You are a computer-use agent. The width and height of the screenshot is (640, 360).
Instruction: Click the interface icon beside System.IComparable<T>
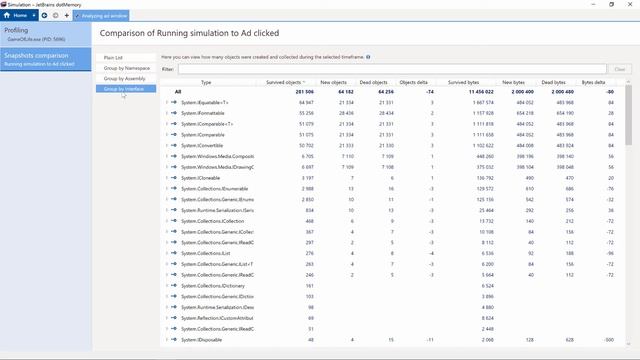click(x=174, y=124)
